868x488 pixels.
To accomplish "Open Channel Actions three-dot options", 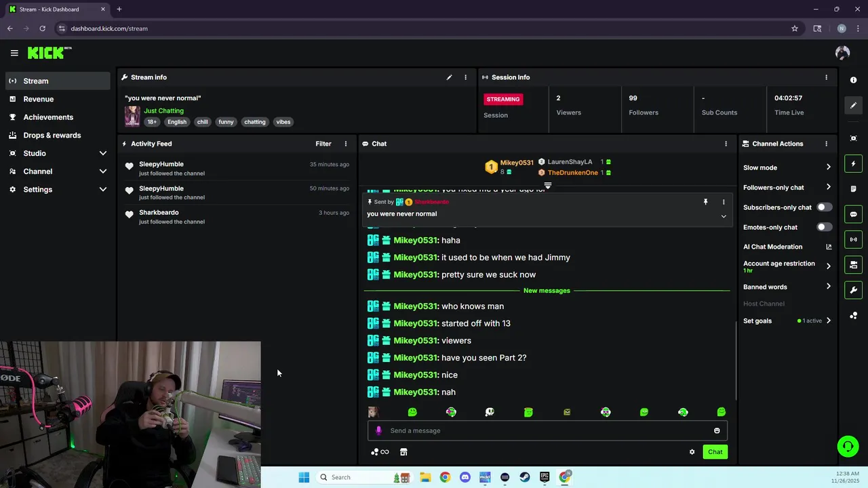I will pos(826,144).
